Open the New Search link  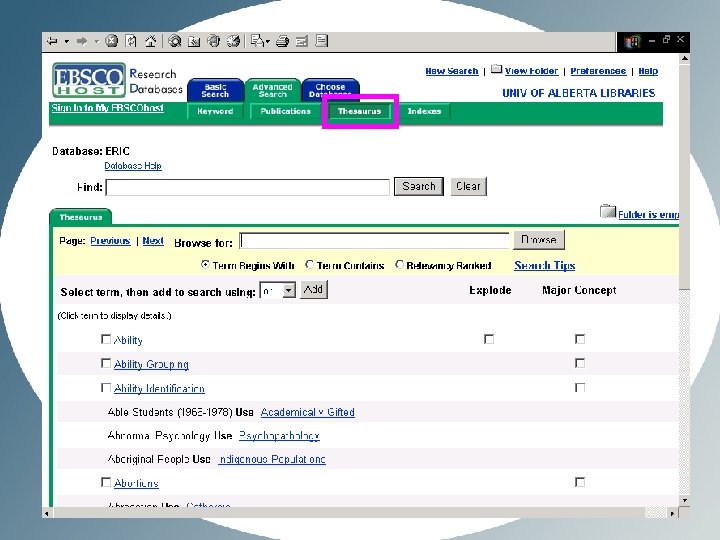(x=452, y=71)
